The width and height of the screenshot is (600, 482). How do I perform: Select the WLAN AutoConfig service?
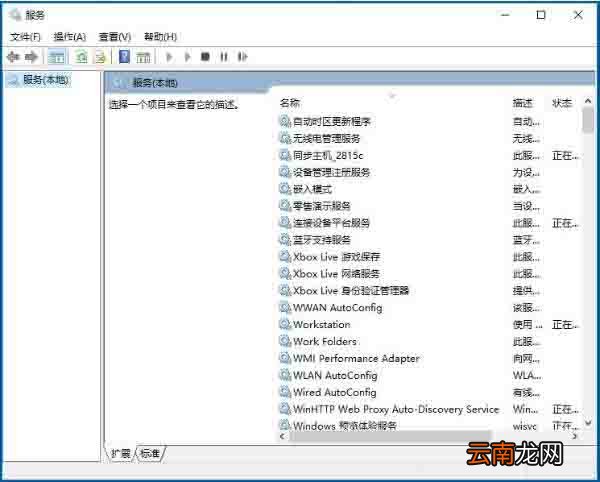click(x=335, y=375)
